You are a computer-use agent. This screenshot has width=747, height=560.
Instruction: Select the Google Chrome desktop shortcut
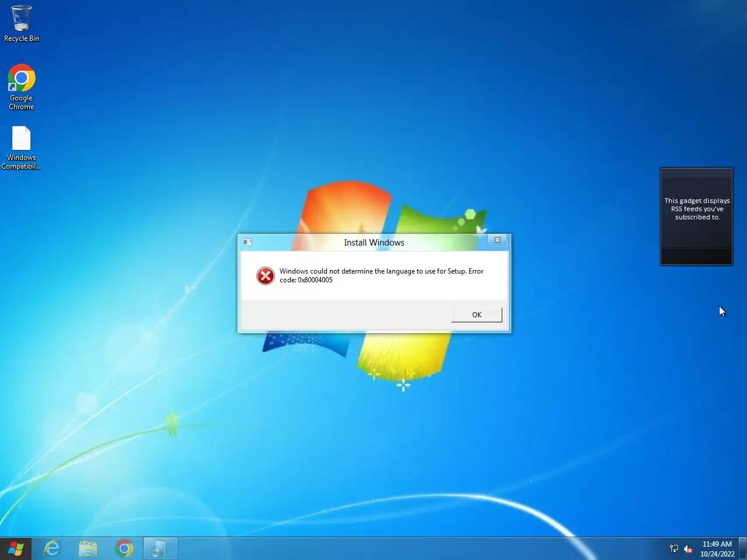point(22,87)
